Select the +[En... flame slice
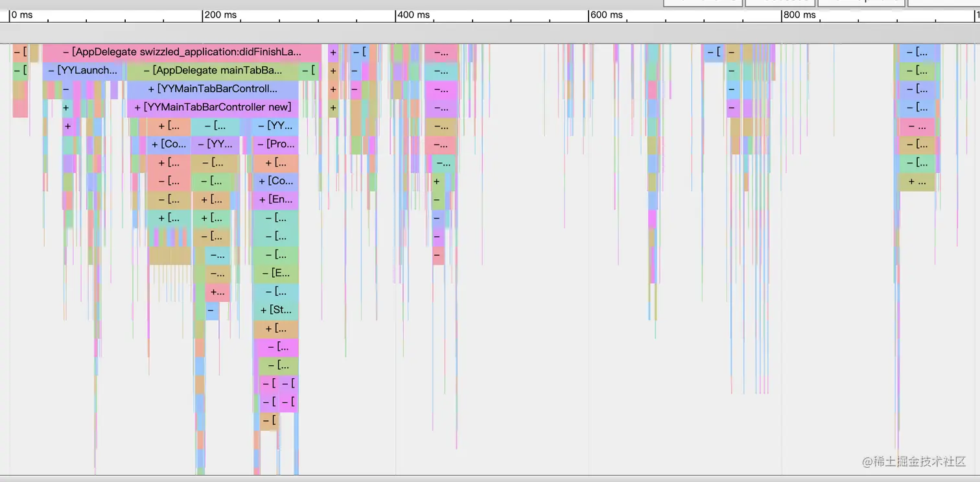Image resolution: width=980 pixels, height=482 pixels. click(x=275, y=199)
